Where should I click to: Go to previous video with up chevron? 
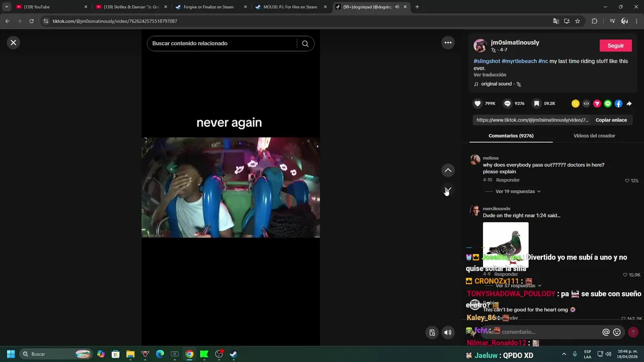click(448, 170)
